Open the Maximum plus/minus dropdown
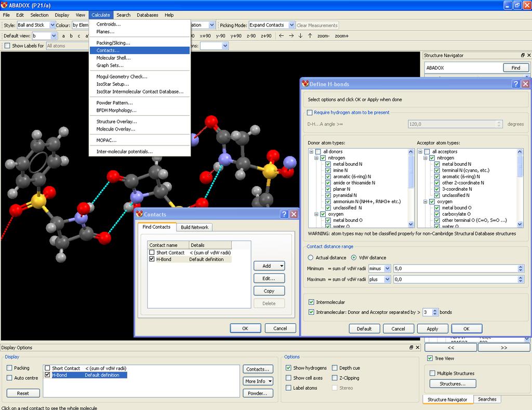The width and height of the screenshot is (532, 410). [387, 279]
